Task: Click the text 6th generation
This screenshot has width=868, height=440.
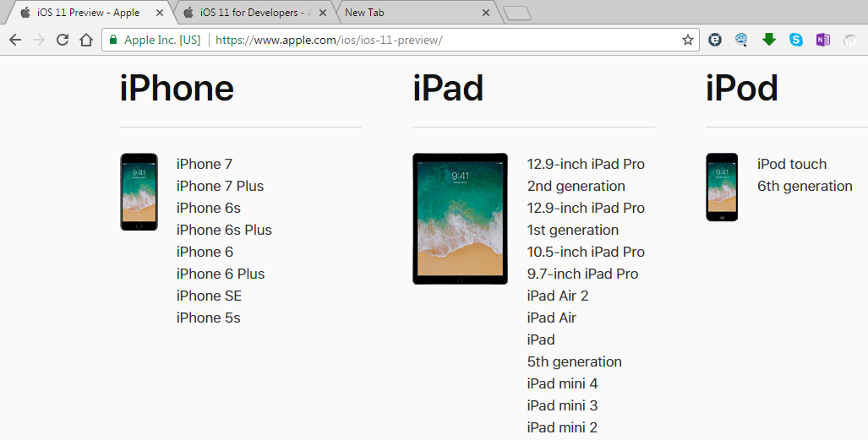Action: tap(805, 186)
